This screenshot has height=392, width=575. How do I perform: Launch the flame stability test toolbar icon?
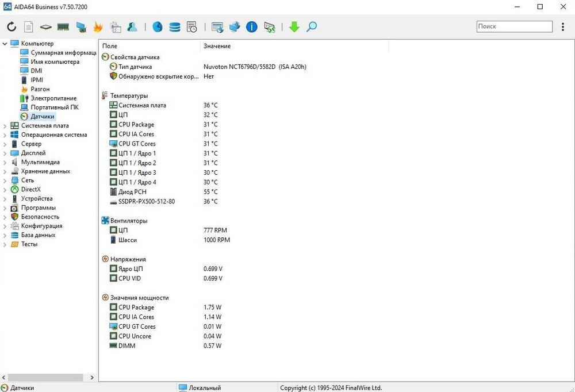tap(98, 27)
